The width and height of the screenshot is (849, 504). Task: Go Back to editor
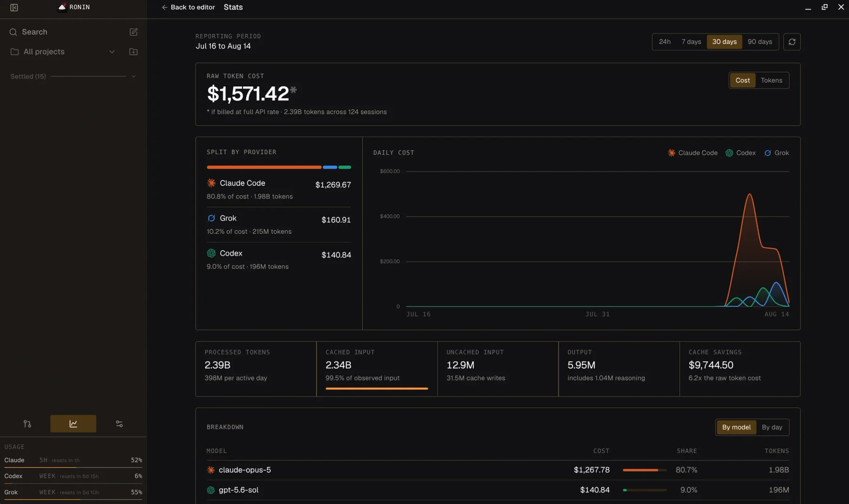[x=188, y=8]
